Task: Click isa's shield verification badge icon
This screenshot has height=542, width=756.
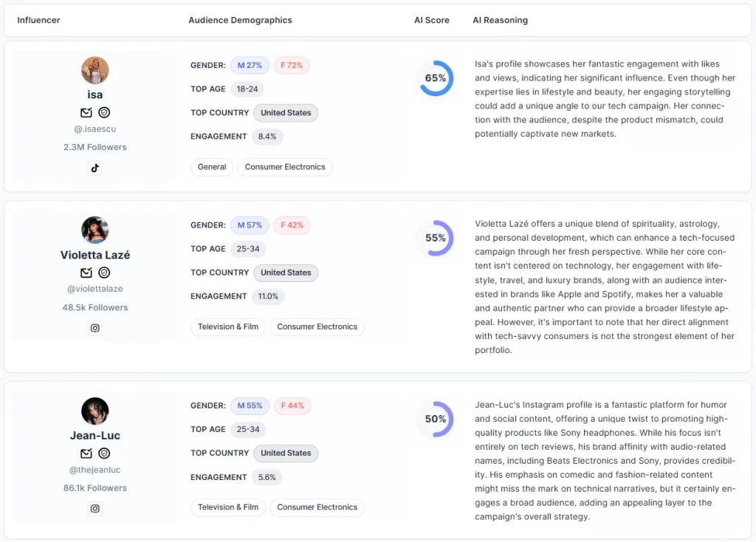Action: 104,112
